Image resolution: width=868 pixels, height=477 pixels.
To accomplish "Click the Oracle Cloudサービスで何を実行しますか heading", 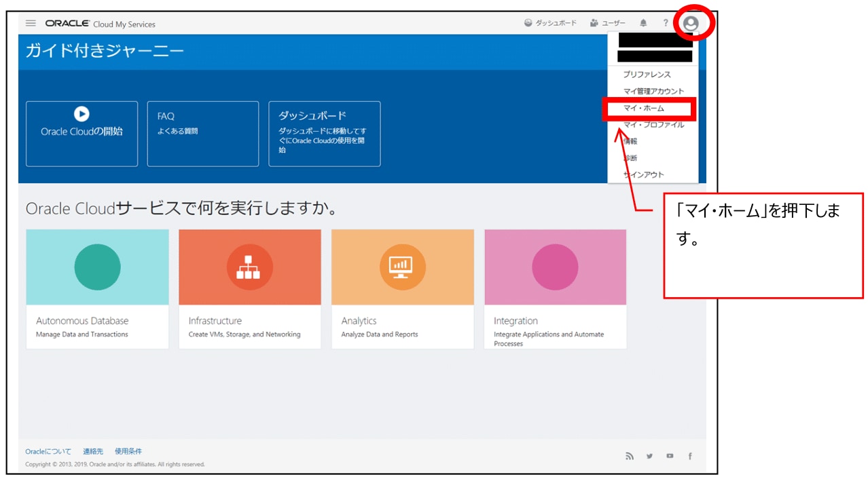I will click(181, 208).
